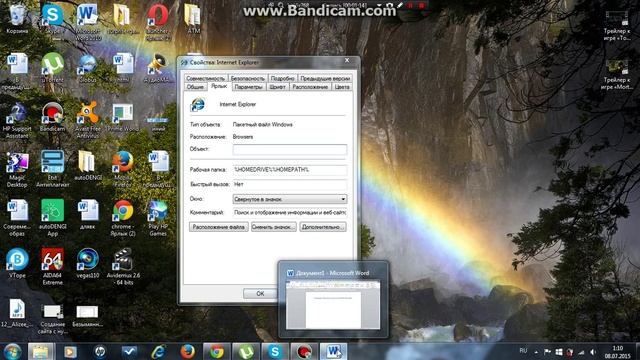Close the Internet Explorer properties dialog

point(347,61)
